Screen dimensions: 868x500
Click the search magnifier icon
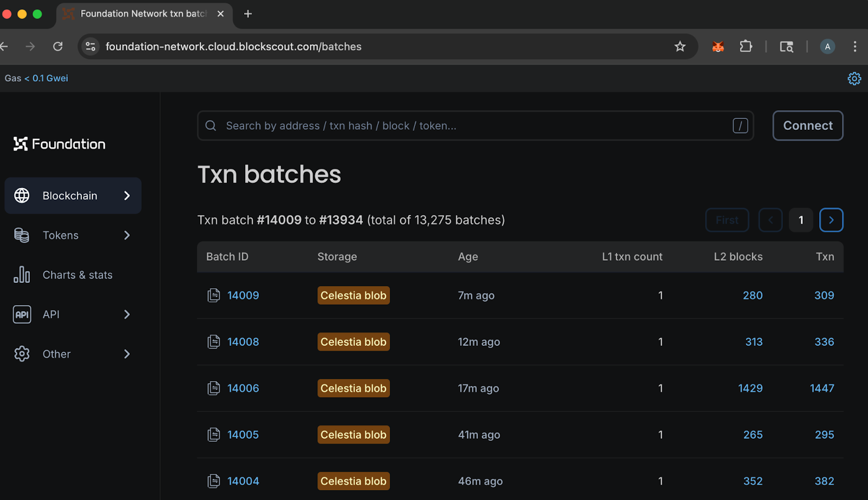click(210, 125)
